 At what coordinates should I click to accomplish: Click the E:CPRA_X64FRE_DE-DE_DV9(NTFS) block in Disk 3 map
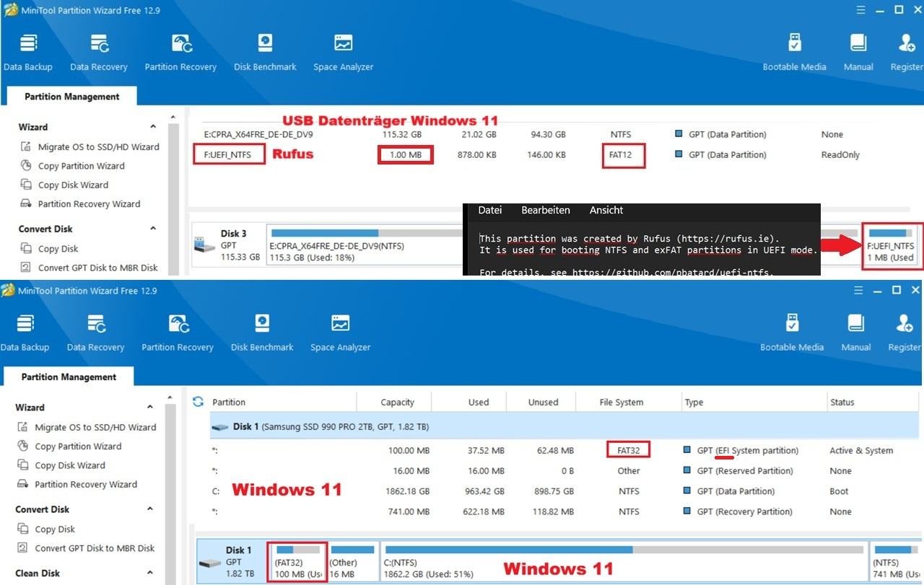tap(365, 245)
